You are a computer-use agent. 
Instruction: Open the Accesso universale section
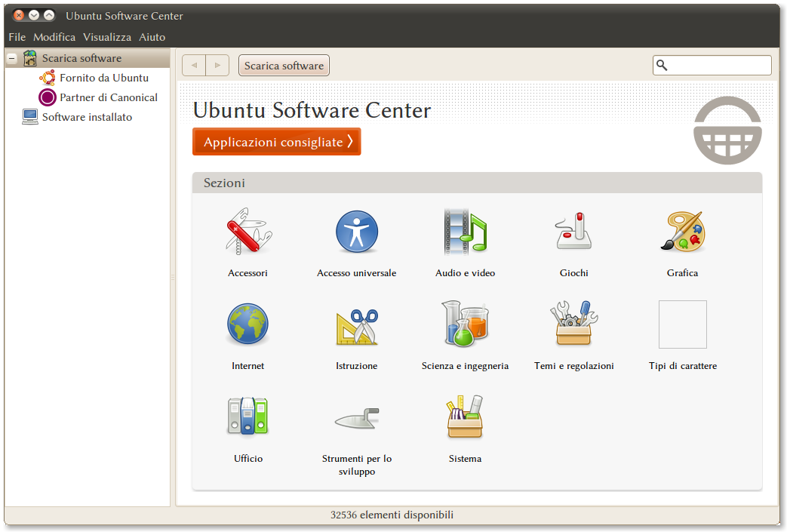pyautogui.click(x=356, y=231)
